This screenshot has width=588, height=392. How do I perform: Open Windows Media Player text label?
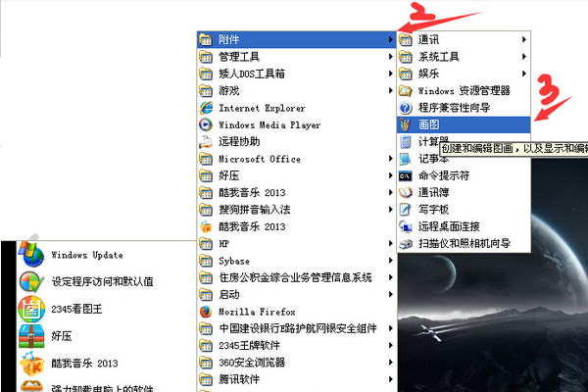coord(269,124)
